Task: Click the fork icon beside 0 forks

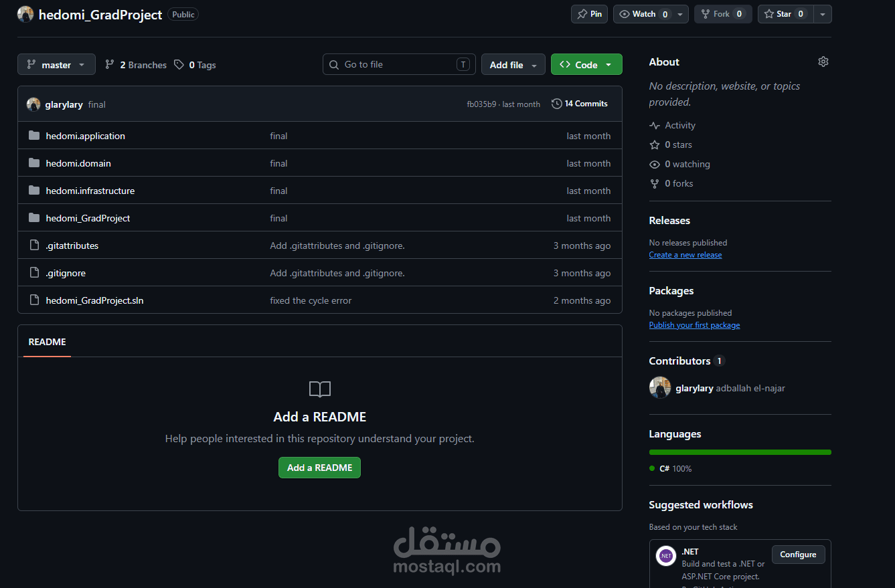Action: pyautogui.click(x=655, y=184)
